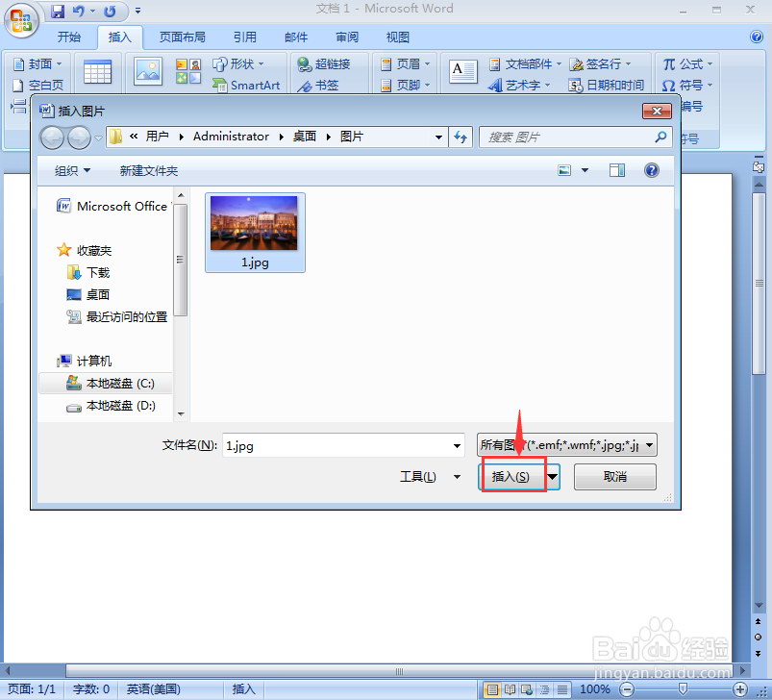Image resolution: width=772 pixels, height=700 pixels.
Task: Select the Shapes tool on the ribbon
Action: click(237, 63)
